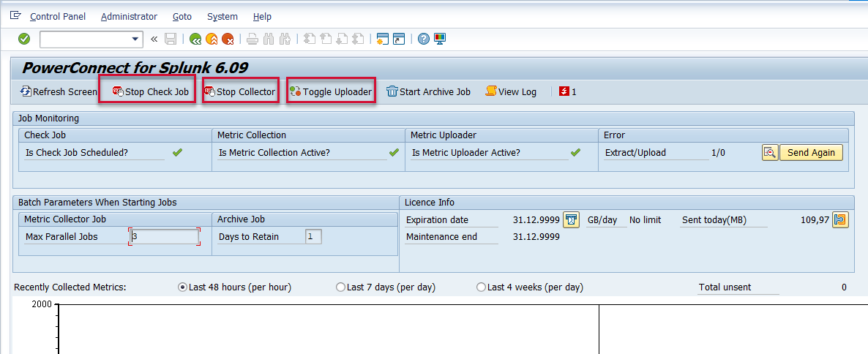This screenshot has width=868, height=354.
Task: Click the red Cancel icon in toolbar
Action: coord(228,39)
